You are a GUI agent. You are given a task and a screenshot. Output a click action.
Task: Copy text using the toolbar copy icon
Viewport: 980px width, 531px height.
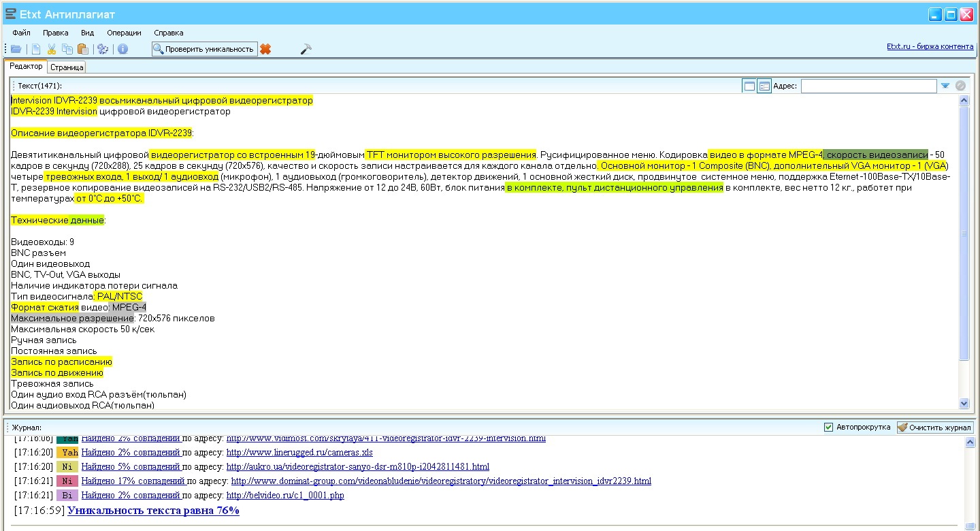coord(67,49)
